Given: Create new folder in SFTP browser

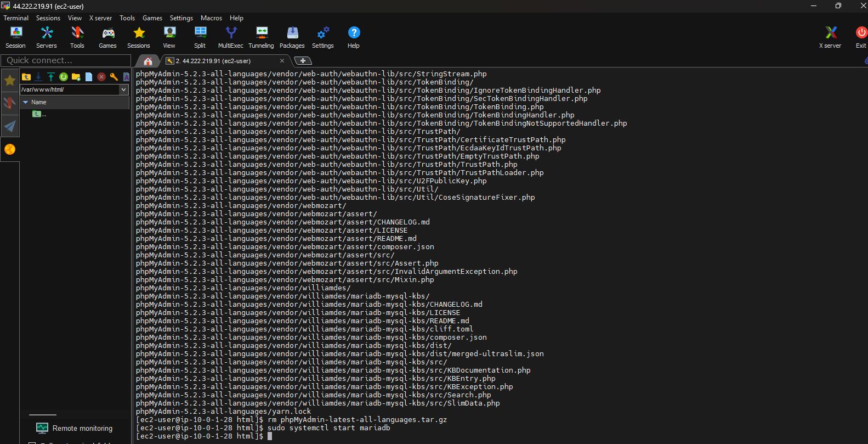Looking at the screenshot, I should [x=76, y=77].
